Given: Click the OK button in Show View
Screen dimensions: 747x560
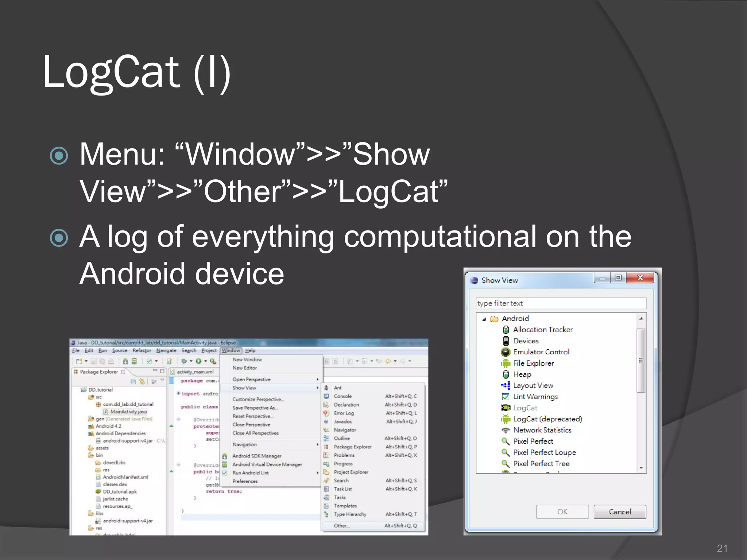Looking at the screenshot, I should [x=562, y=512].
